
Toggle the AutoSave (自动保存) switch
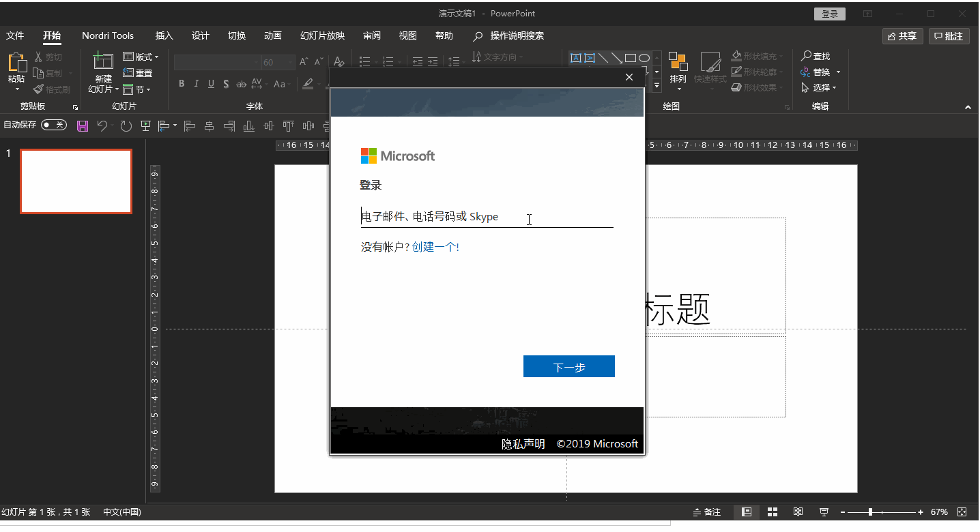point(54,125)
